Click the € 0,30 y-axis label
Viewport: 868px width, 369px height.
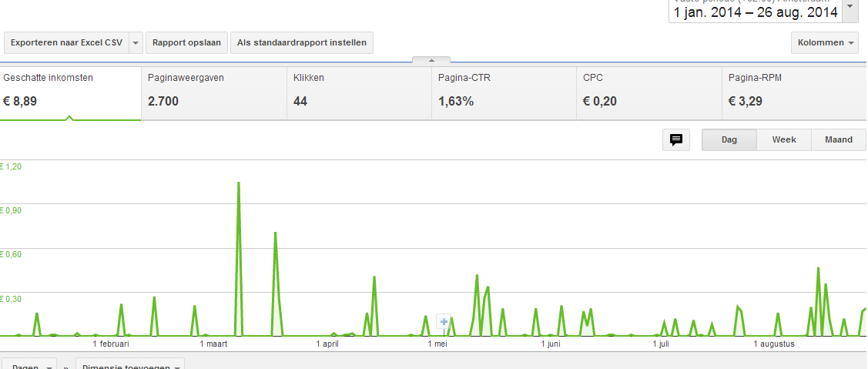11,299
